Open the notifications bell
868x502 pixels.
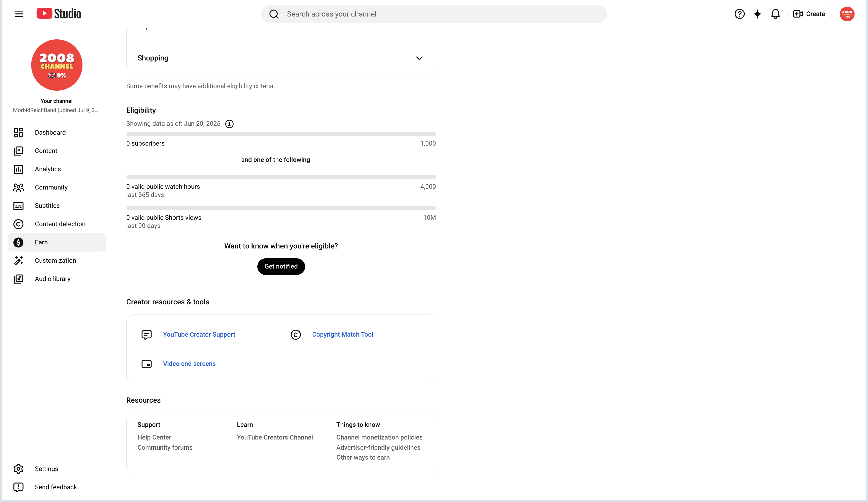click(775, 14)
